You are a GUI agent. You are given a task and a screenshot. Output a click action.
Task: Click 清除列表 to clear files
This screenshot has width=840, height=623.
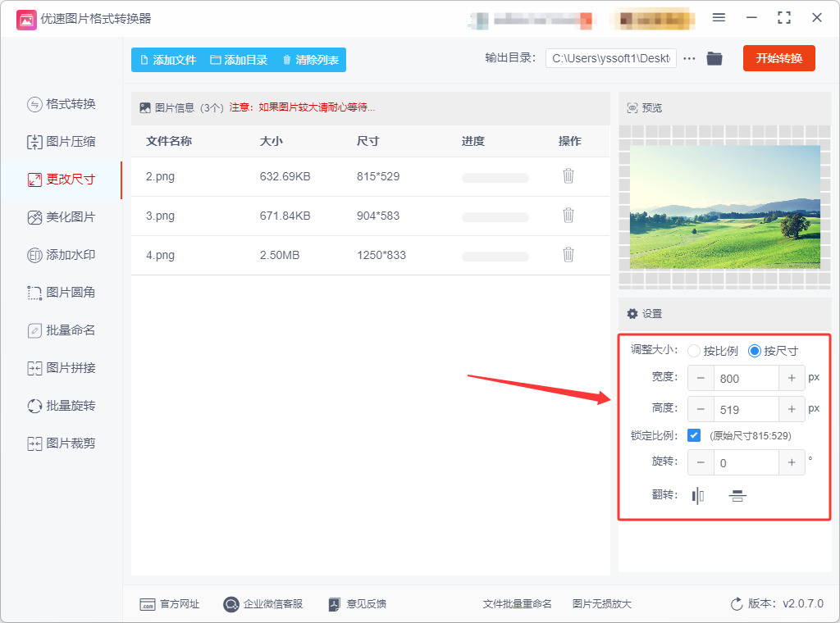pos(311,60)
